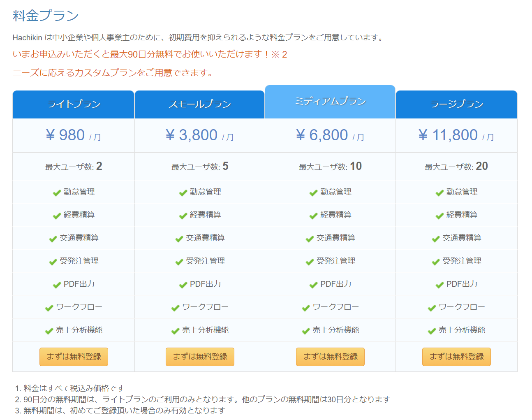Click the PDF出力 checkmark in ライトプラン
Screen dimensions: 532x420
click(x=57, y=285)
